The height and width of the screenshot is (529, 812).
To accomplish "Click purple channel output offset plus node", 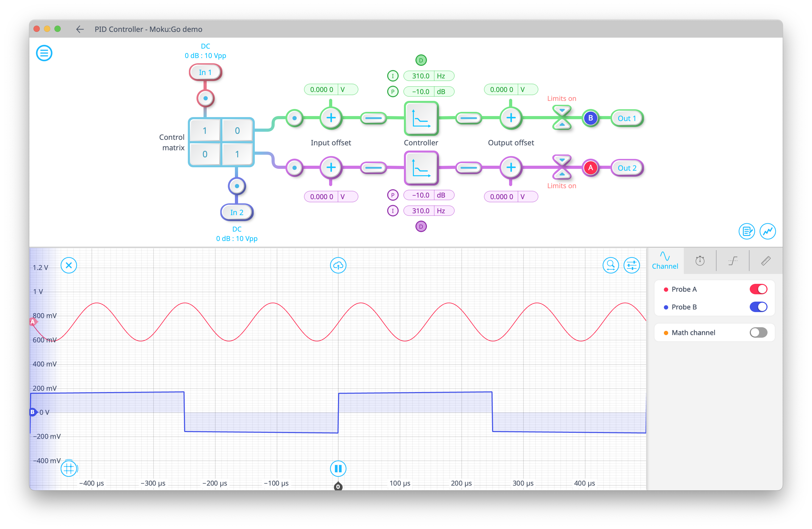I will tap(511, 167).
